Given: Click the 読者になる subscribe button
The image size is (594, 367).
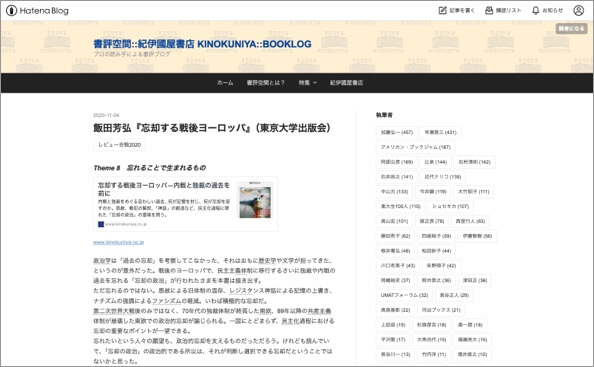Looking at the screenshot, I should [x=571, y=28].
